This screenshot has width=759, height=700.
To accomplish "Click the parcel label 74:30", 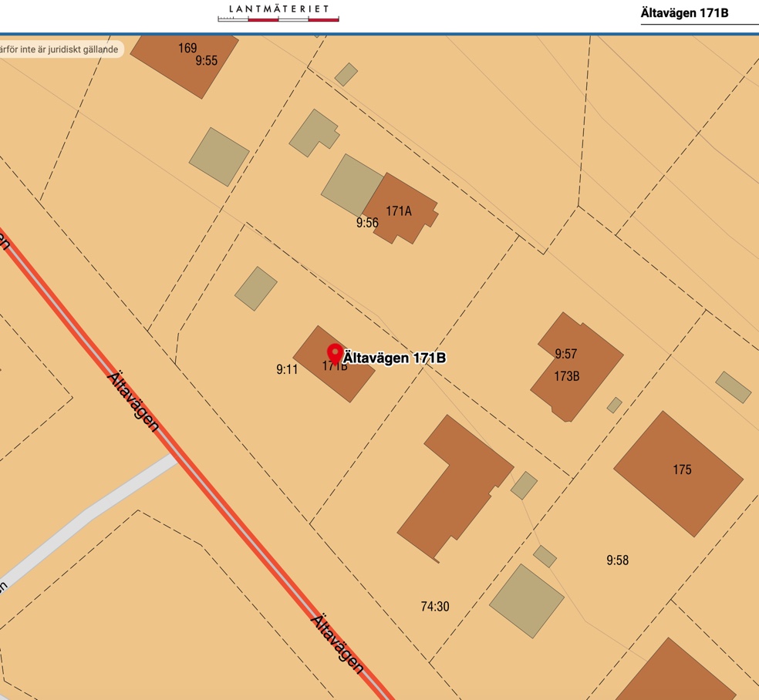I will click(x=434, y=607).
